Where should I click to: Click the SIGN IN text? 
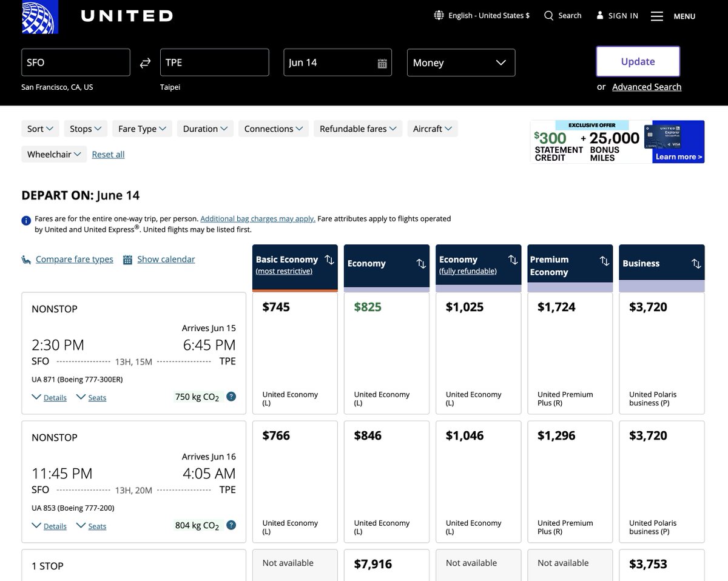tap(624, 16)
